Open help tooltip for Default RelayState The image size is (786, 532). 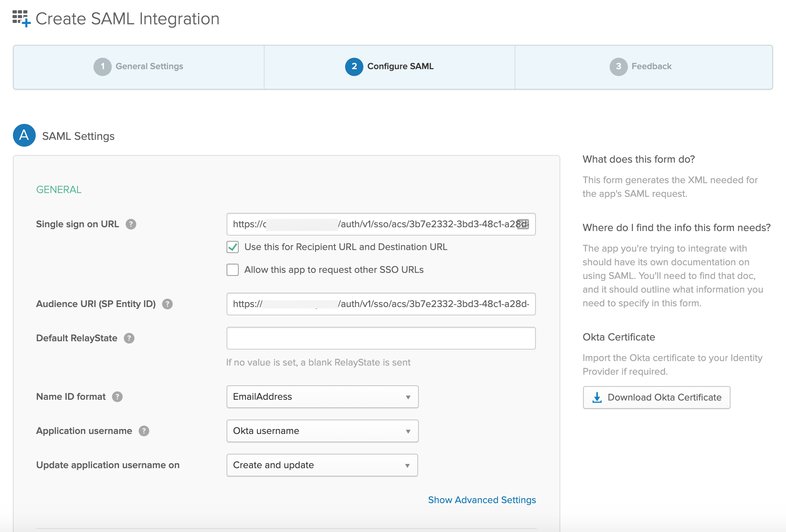click(x=129, y=338)
